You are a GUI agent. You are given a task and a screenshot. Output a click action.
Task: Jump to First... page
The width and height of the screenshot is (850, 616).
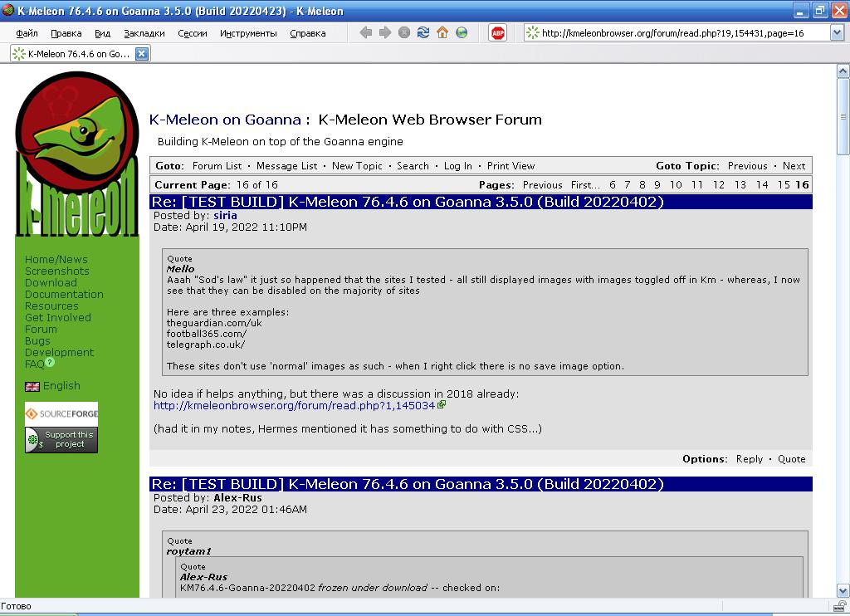point(585,185)
